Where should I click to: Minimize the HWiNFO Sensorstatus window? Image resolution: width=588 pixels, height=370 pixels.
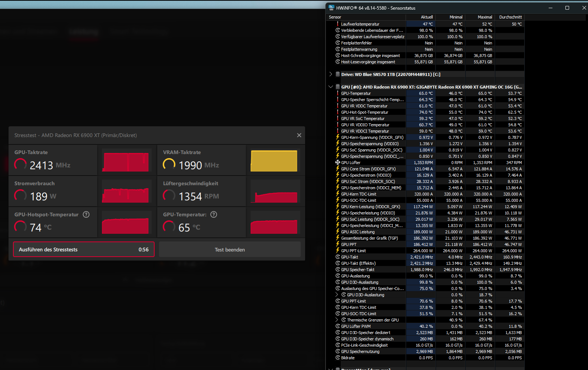tap(551, 8)
